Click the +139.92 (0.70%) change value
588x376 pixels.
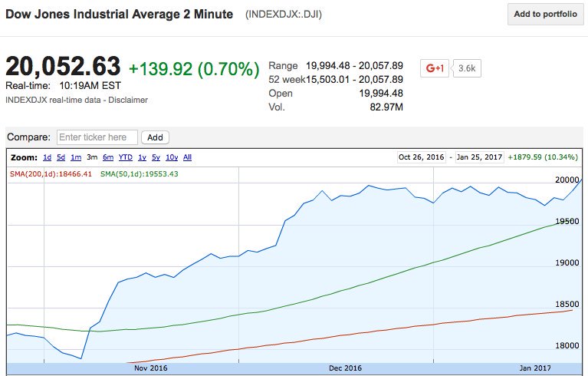[194, 69]
